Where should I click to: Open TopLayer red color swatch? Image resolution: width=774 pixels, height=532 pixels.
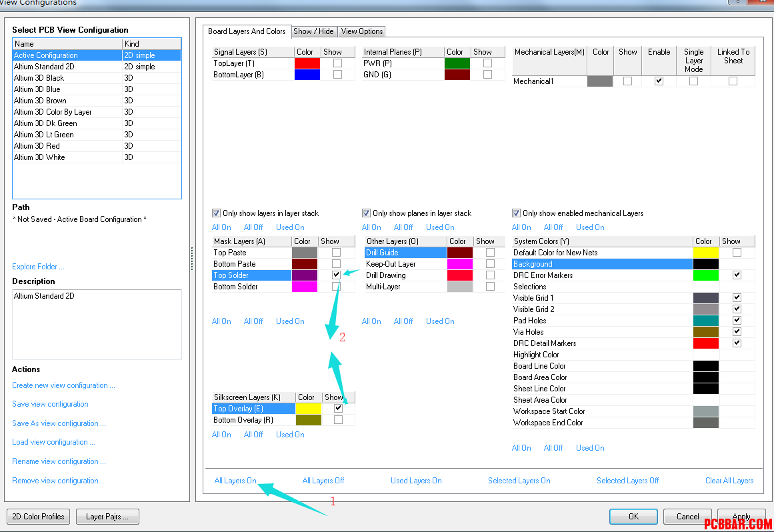pos(307,63)
